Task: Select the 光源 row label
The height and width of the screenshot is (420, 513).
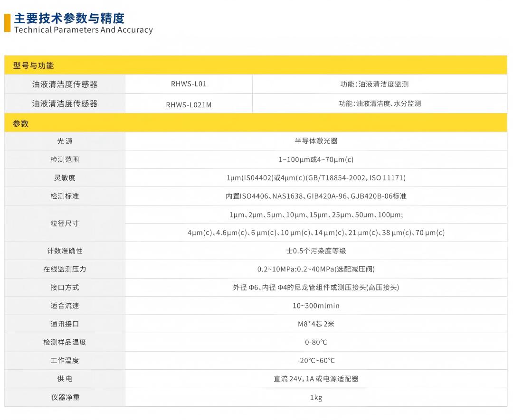Action: [65, 141]
